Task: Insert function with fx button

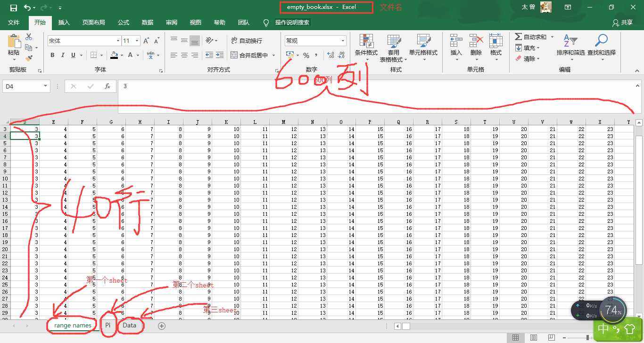Action: point(107,86)
